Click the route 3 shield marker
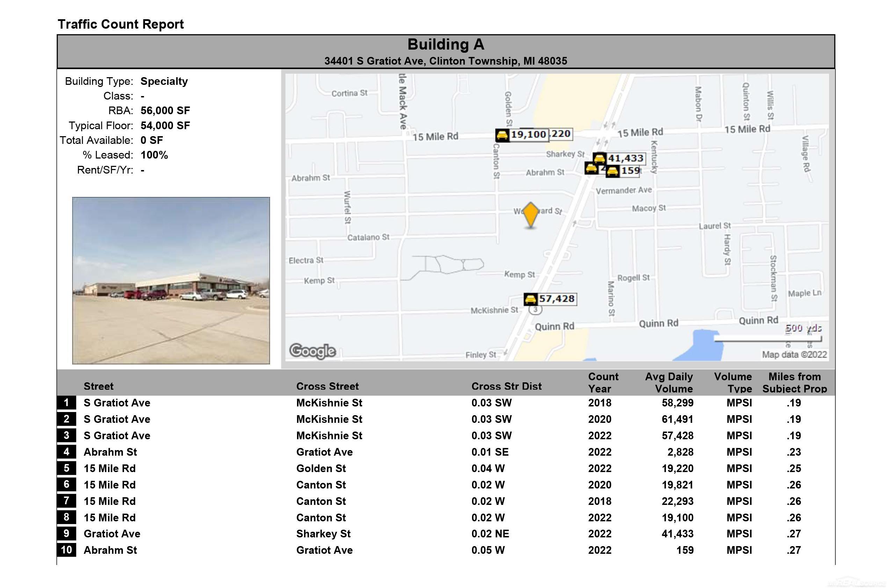The width and height of the screenshot is (891, 588). 535,309
